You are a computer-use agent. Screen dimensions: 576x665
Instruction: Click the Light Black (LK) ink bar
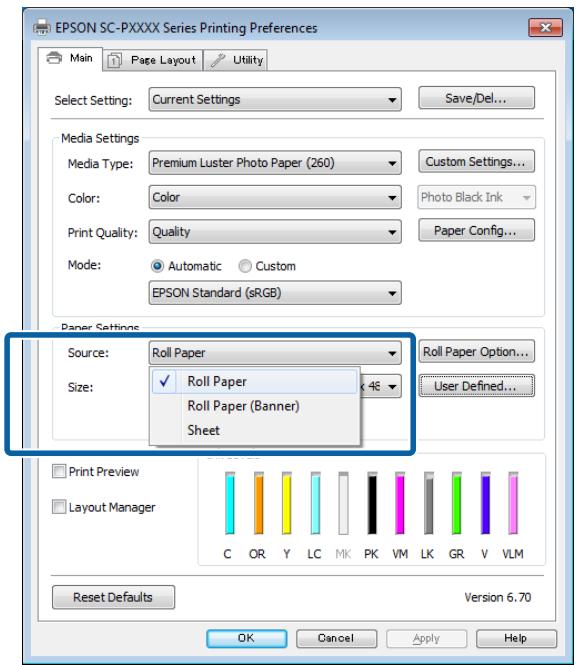428,503
